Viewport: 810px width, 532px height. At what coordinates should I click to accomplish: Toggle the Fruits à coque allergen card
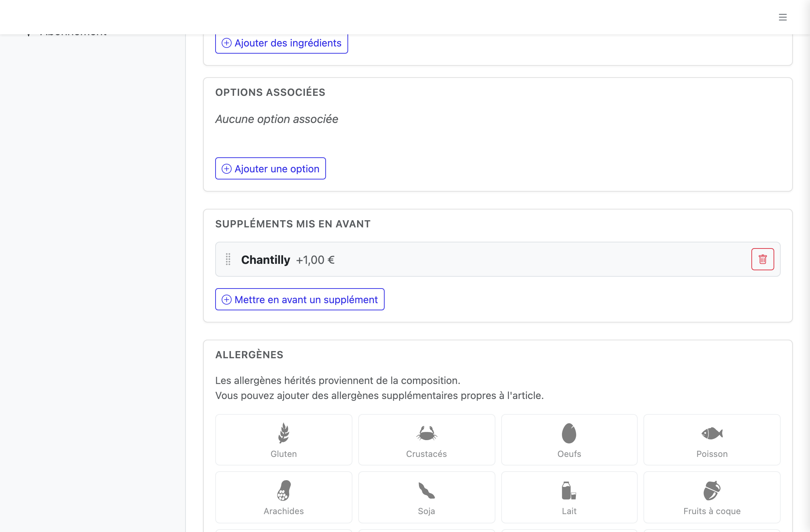pos(712,497)
